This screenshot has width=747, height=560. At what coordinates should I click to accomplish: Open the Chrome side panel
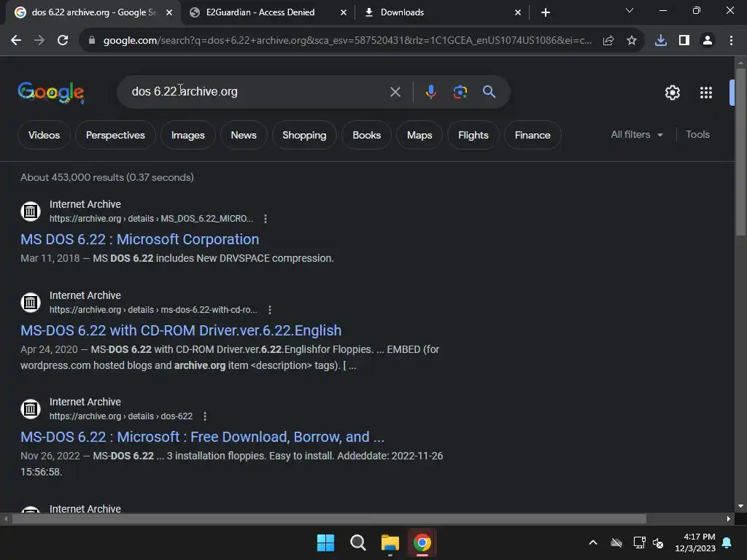(684, 41)
